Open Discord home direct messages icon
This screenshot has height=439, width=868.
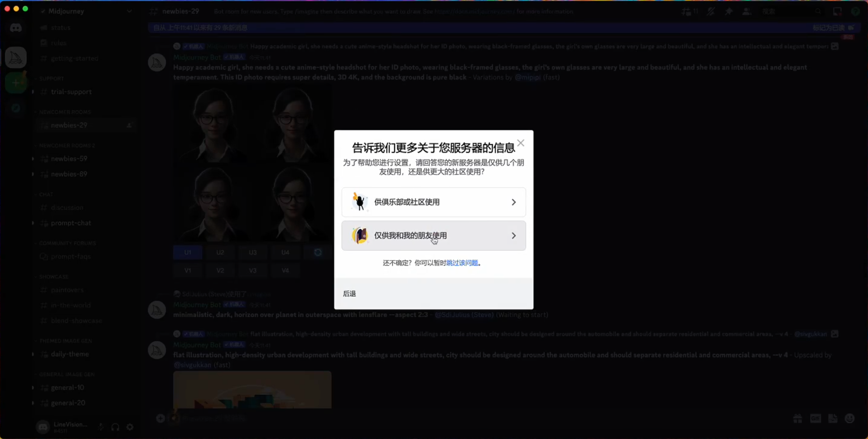[16, 28]
